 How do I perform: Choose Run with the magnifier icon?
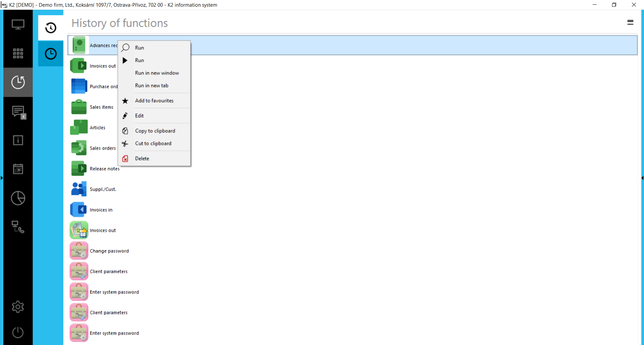coord(154,48)
